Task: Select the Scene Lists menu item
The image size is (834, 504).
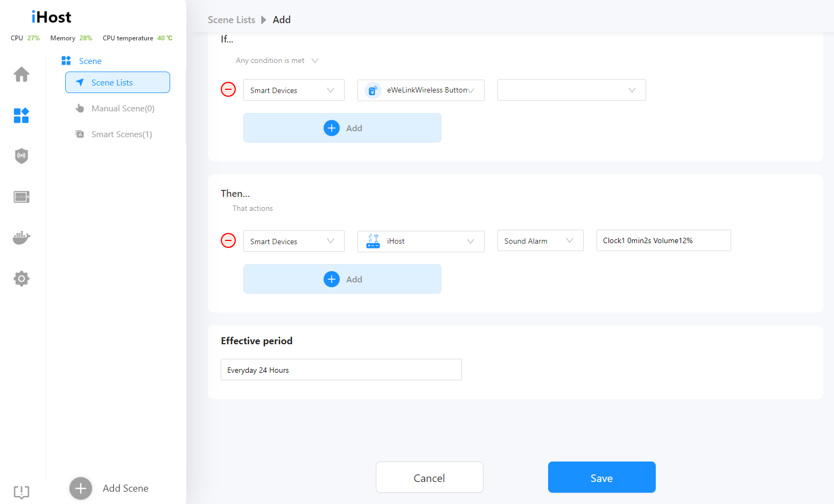Action: click(x=117, y=82)
